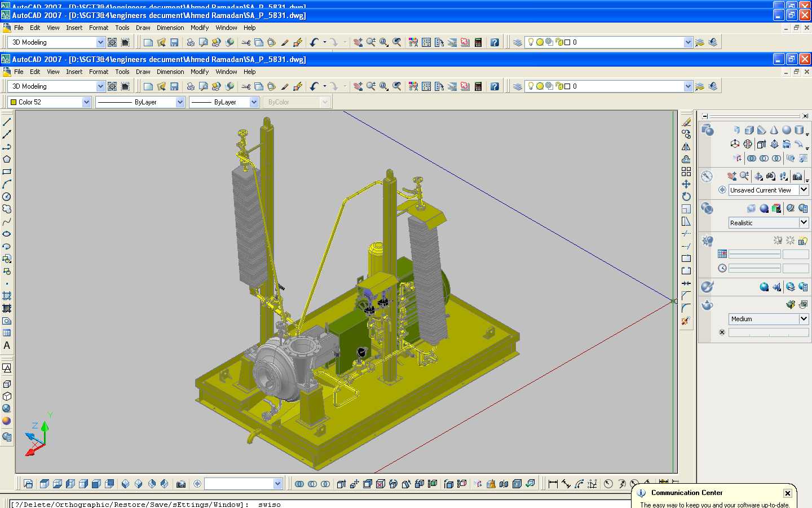This screenshot has width=812, height=508.
Task: Open Help icon in back window toolbar
Action: (495, 42)
